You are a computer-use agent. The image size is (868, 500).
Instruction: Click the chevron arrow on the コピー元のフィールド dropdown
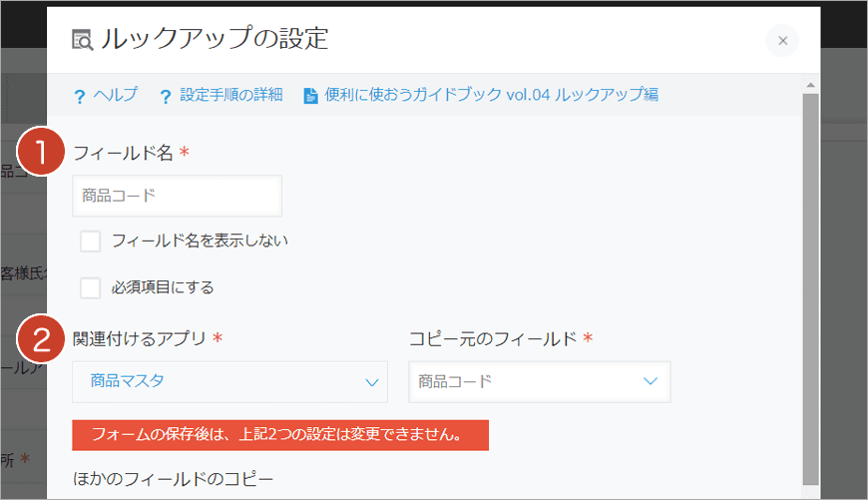pos(651,381)
